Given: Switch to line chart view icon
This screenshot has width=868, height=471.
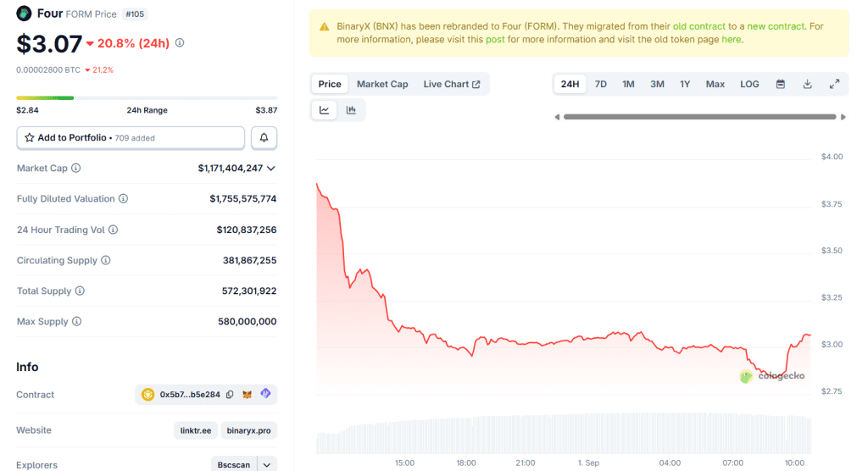Looking at the screenshot, I should (325, 110).
